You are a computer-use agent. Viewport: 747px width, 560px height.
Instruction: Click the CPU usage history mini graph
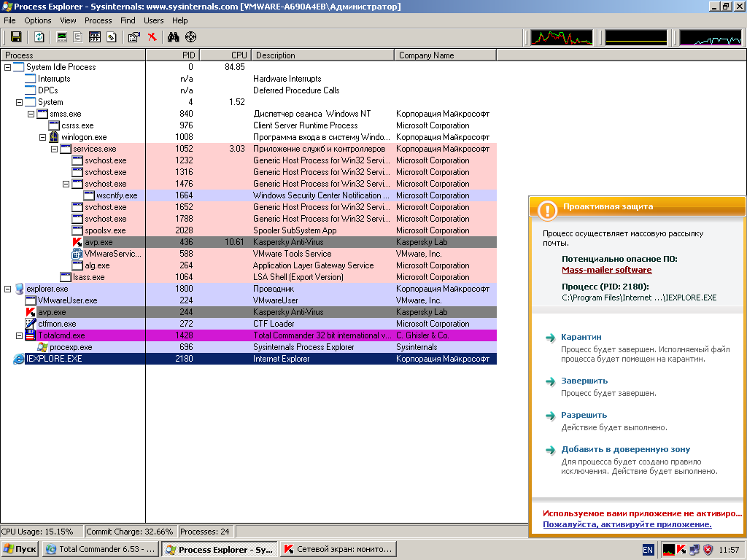[x=562, y=38]
